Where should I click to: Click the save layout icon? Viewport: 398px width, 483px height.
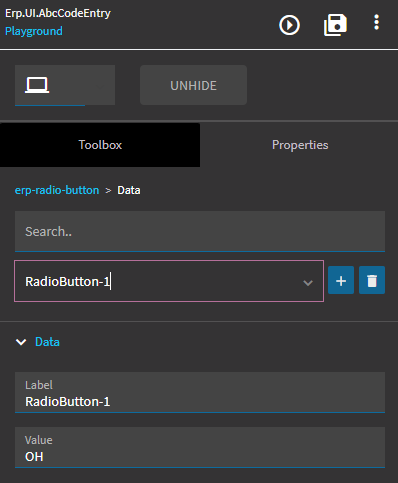[335, 25]
